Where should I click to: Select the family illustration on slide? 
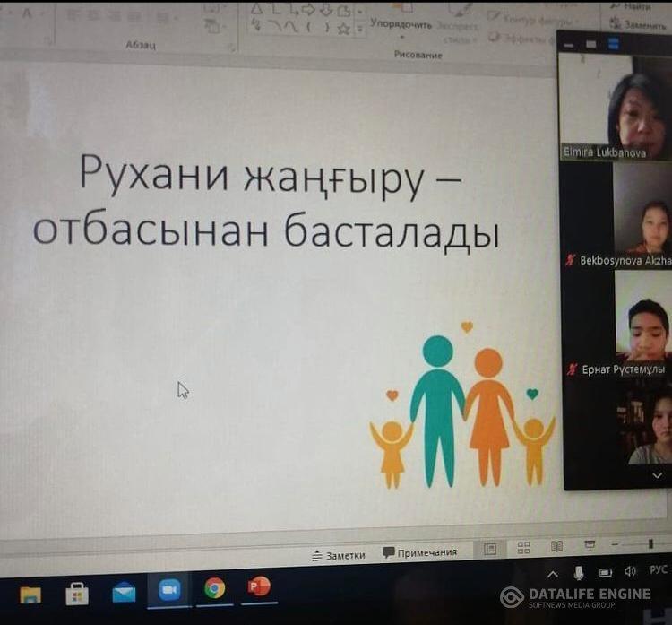point(462,405)
